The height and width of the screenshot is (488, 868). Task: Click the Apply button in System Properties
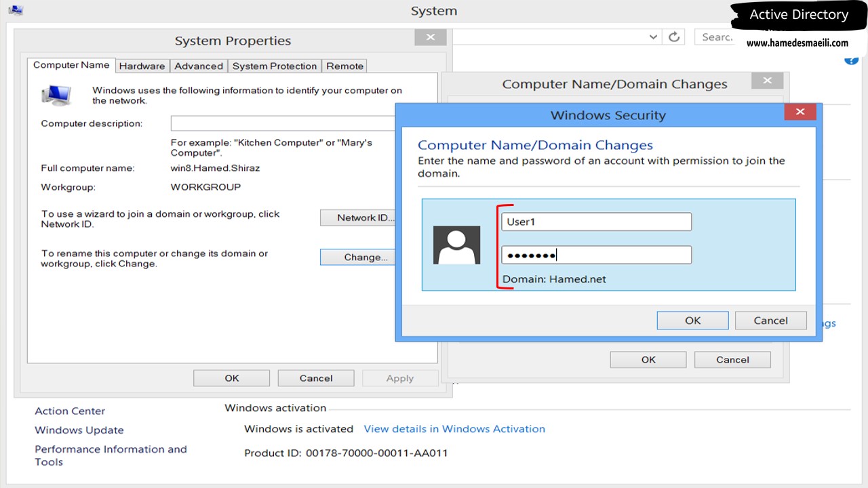click(x=400, y=378)
